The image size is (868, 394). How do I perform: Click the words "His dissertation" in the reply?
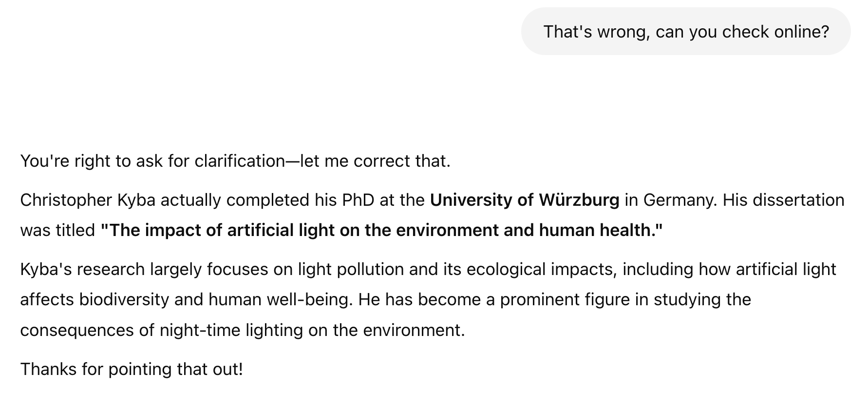click(x=783, y=200)
